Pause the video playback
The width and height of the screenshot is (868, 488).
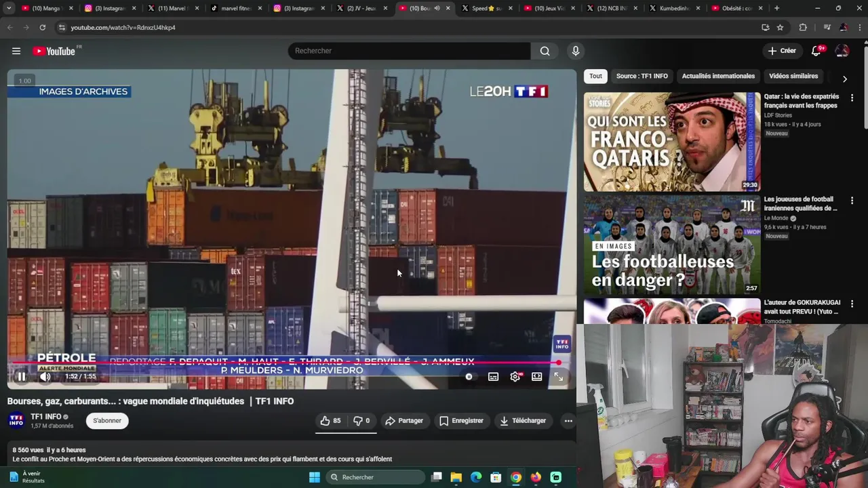pos(22,376)
